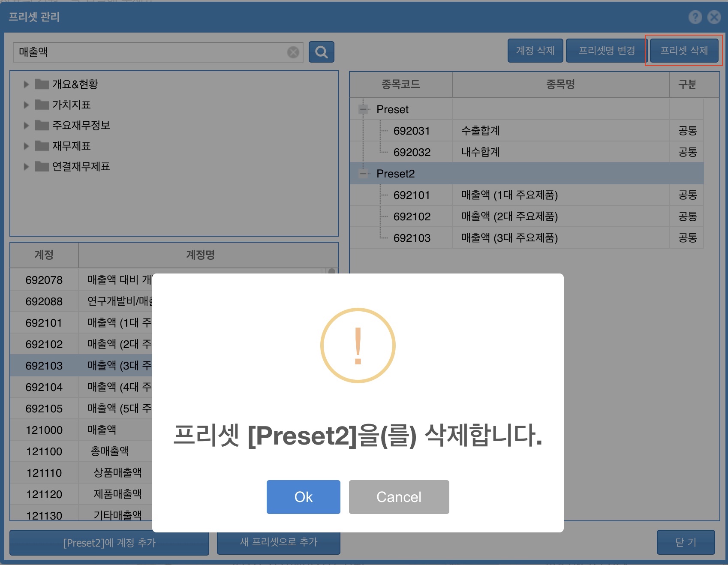
Task: Click the 종목코드 column header
Action: click(401, 84)
